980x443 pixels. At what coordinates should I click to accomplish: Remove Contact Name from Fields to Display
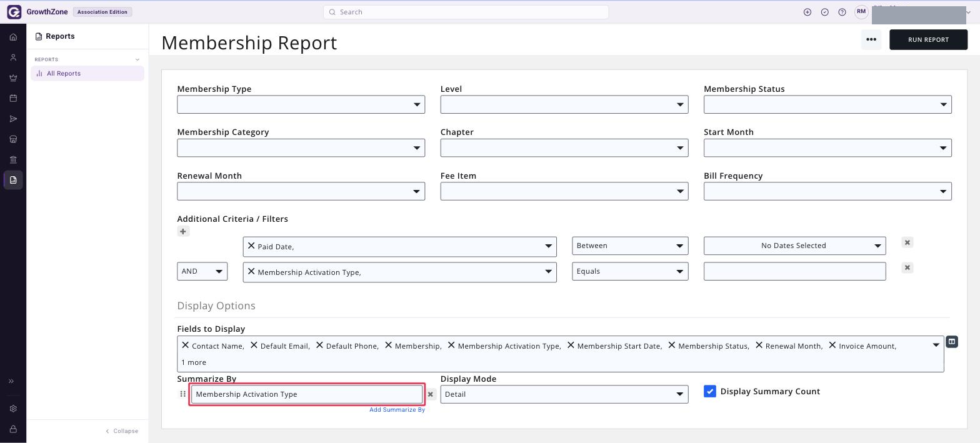pos(185,345)
